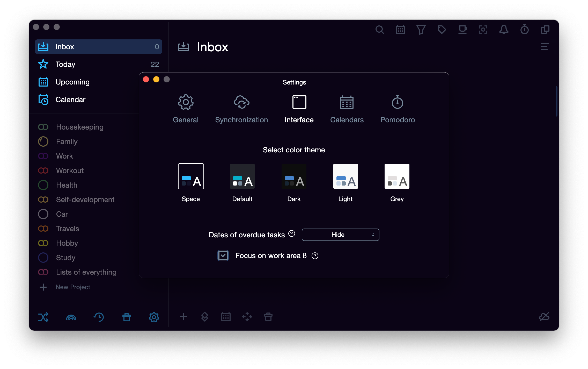The width and height of the screenshot is (588, 369).
Task: Open reminders with the bell icon
Action: point(504,30)
